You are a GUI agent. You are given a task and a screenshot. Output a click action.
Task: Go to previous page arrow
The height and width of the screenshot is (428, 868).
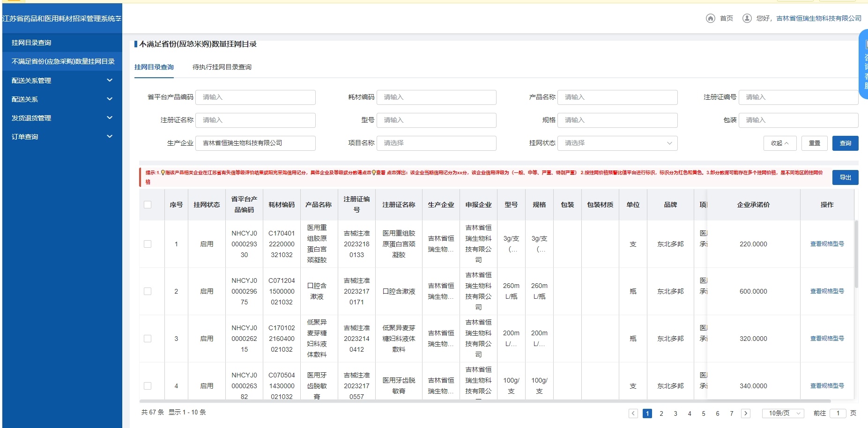pyautogui.click(x=633, y=413)
